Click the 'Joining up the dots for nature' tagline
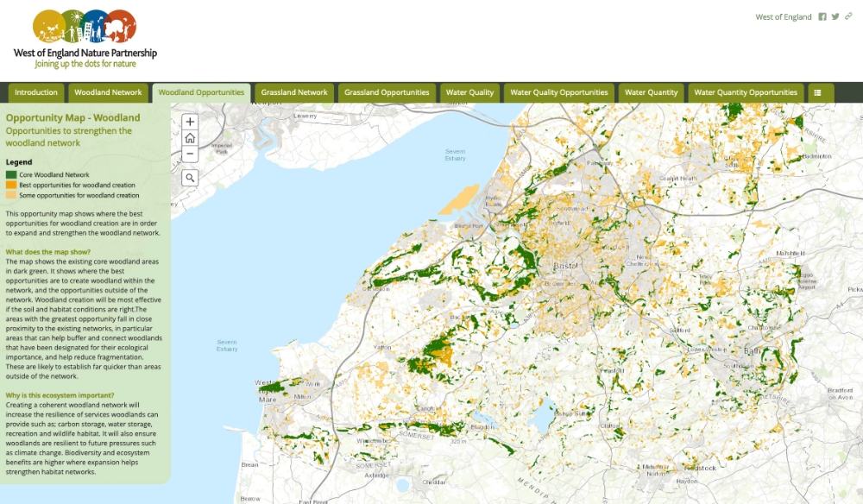 point(85,64)
